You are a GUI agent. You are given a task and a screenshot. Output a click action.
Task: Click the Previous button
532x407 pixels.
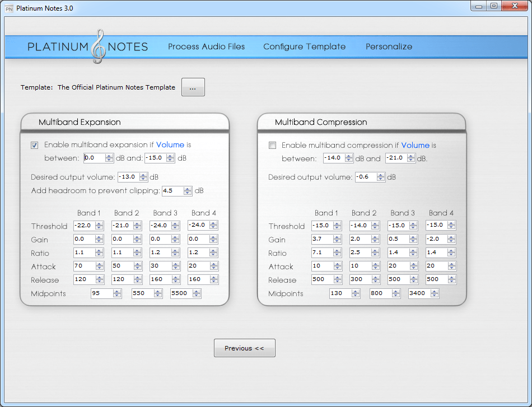point(244,348)
